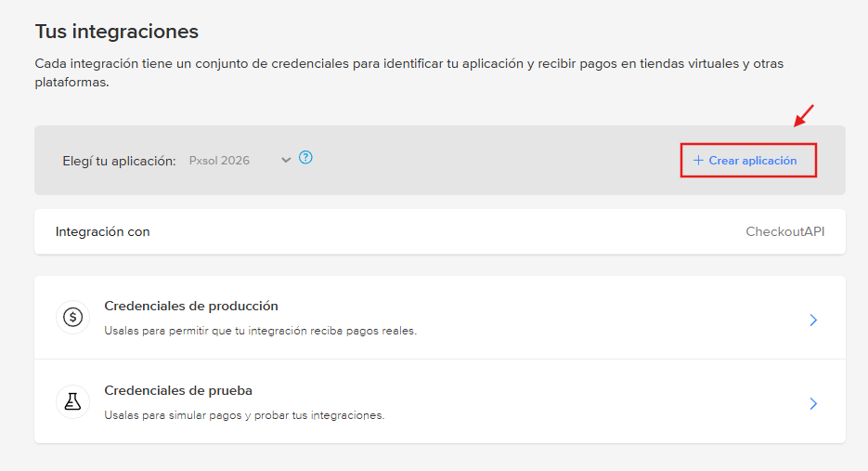This screenshot has height=471, width=868.
Task: Click the flask icon for test credentials
Action: [72, 401]
